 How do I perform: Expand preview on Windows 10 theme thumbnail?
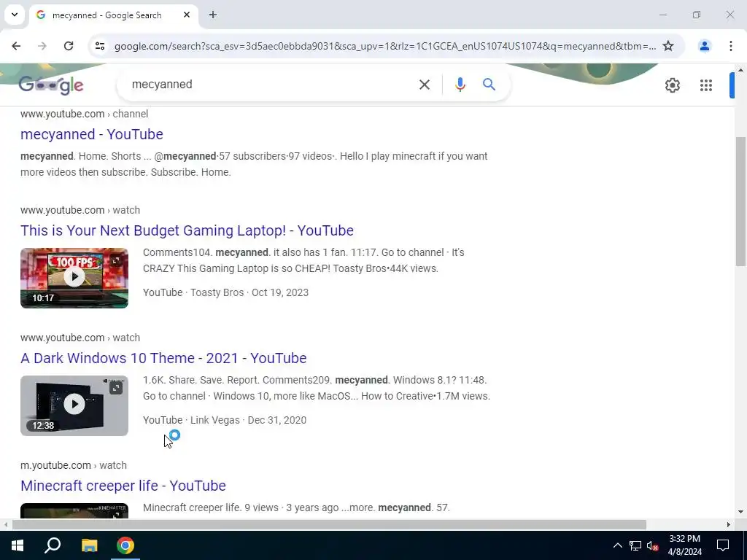pos(116,388)
